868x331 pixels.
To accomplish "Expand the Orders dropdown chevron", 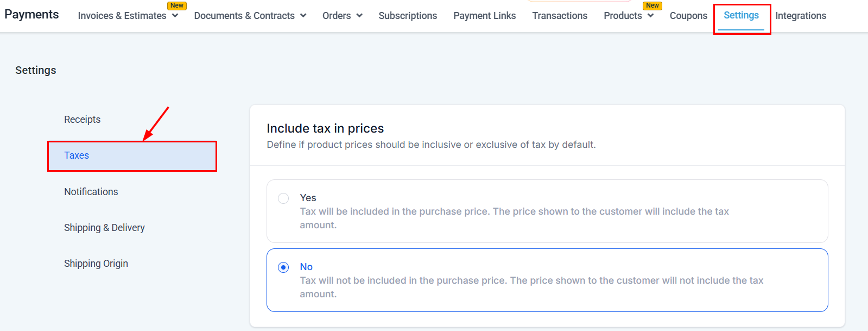I will click(359, 16).
